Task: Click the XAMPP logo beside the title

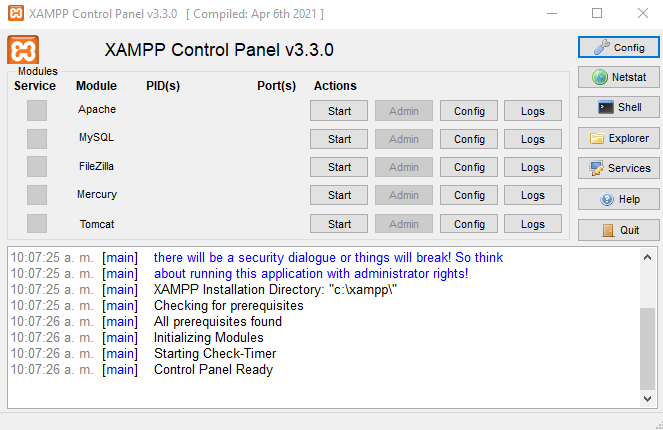Action: pos(23,50)
